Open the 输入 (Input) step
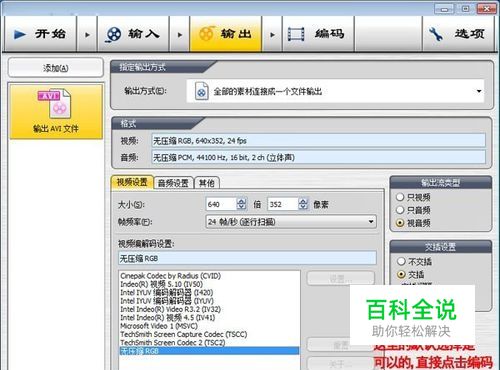Image resolution: width=500 pixels, height=370 pixels. [133, 34]
